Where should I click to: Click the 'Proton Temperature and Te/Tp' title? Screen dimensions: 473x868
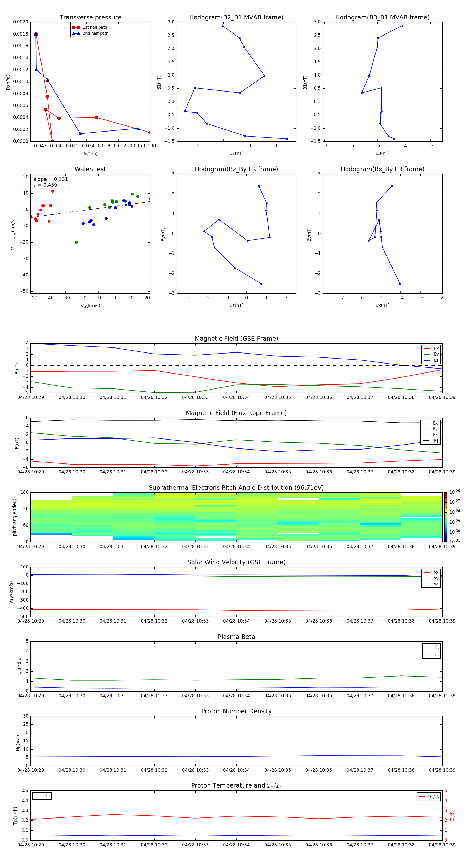point(236,786)
